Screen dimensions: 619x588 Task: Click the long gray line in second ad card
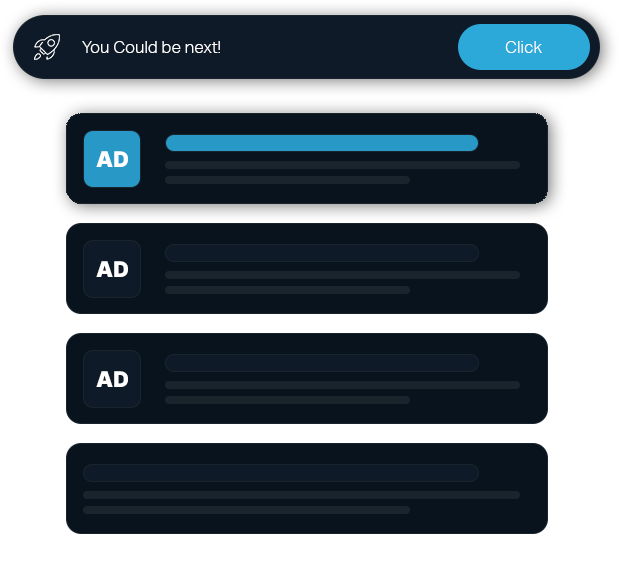coord(342,275)
